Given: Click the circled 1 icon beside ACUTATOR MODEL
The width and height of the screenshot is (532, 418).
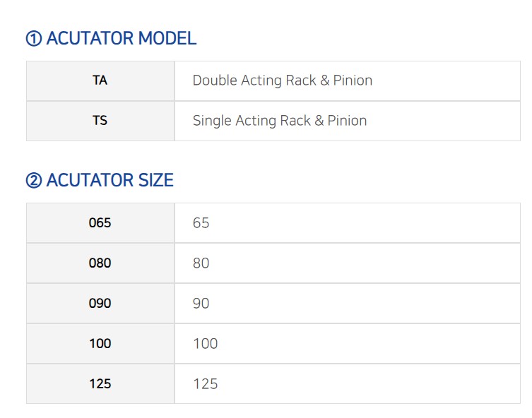Looking at the screenshot, I should pyautogui.click(x=34, y=38).
